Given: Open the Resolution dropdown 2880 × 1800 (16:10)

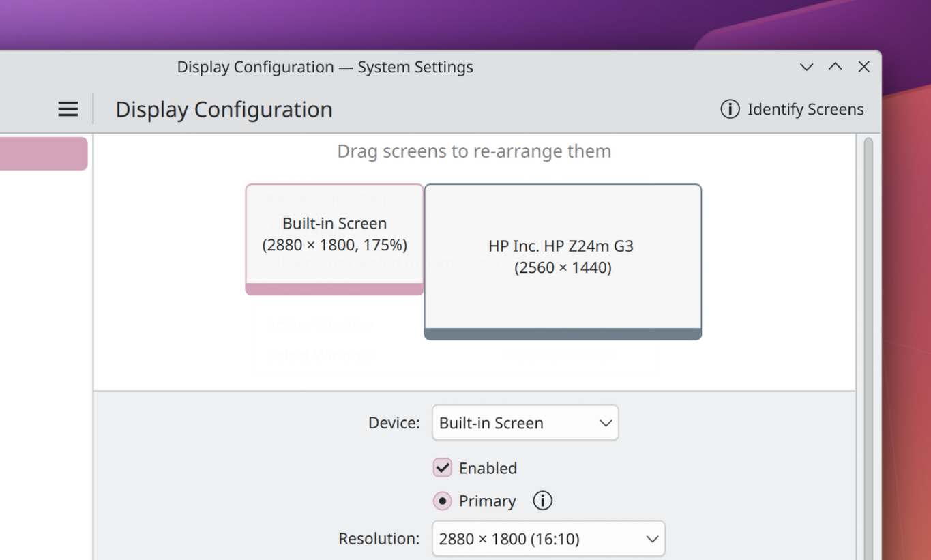Looking at the screenshot, I should point(548,539).
